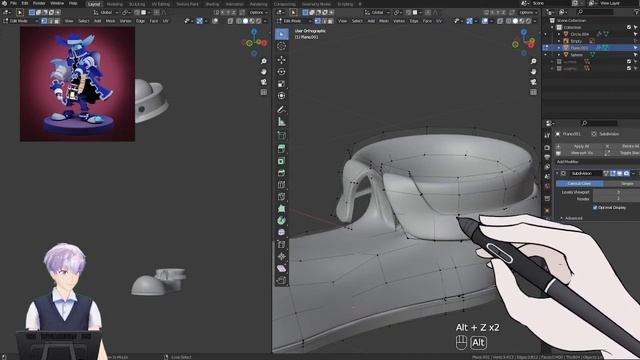Select the Shear tool

281,268
